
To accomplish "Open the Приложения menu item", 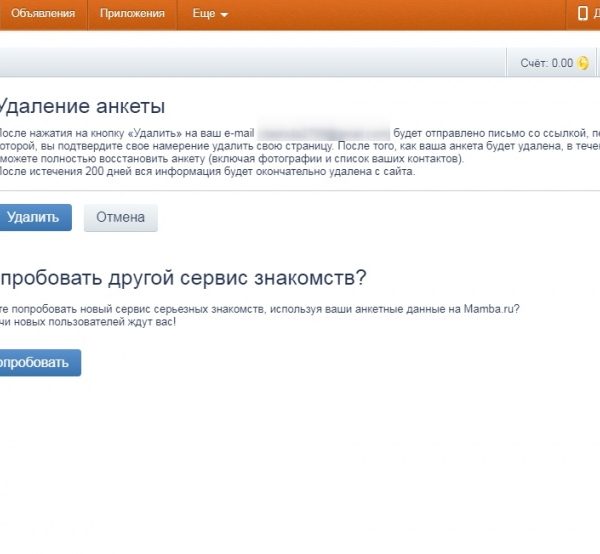I will pos(132,13).
